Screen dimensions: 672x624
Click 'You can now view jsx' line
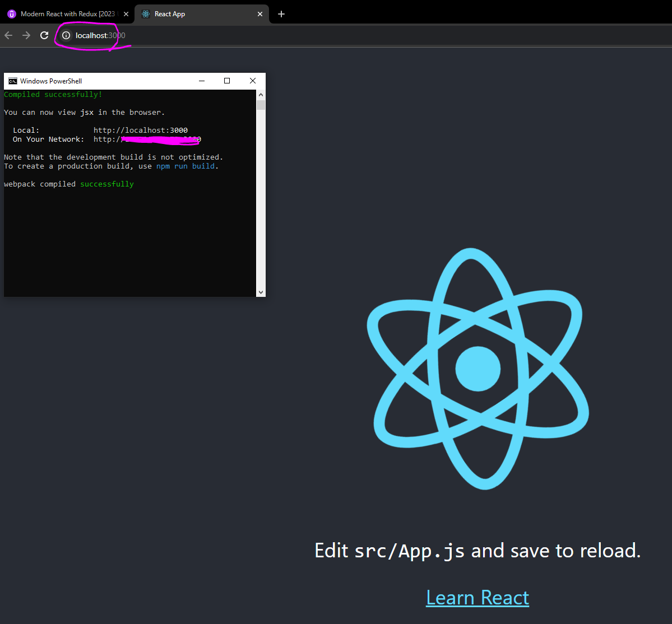85,112
